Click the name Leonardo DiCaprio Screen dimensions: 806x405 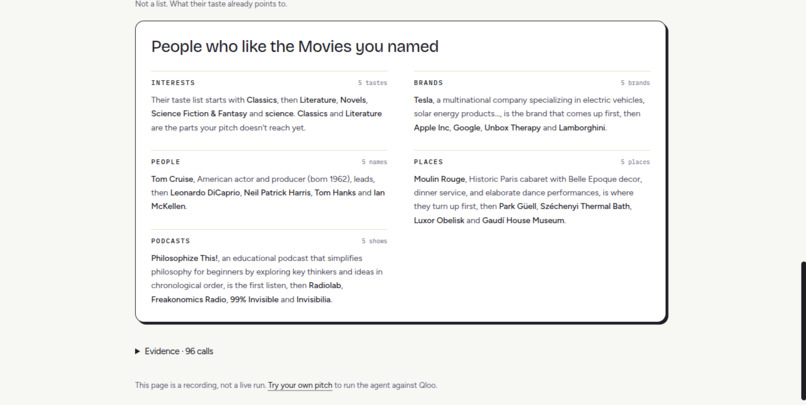click(205, 193)
